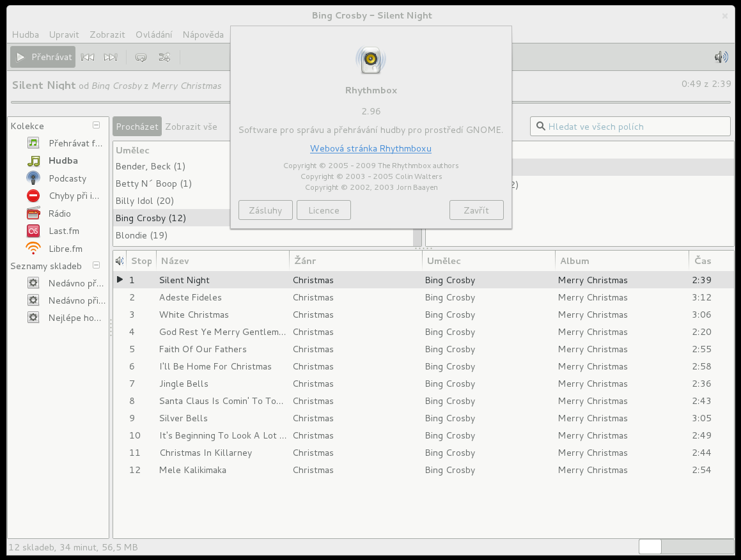
Task: Click the status bar progress indicator
Action: point(686,547)
